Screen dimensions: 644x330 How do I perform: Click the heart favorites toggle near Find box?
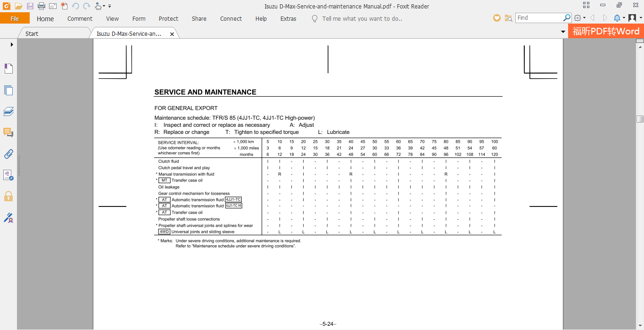coord(496,18)
